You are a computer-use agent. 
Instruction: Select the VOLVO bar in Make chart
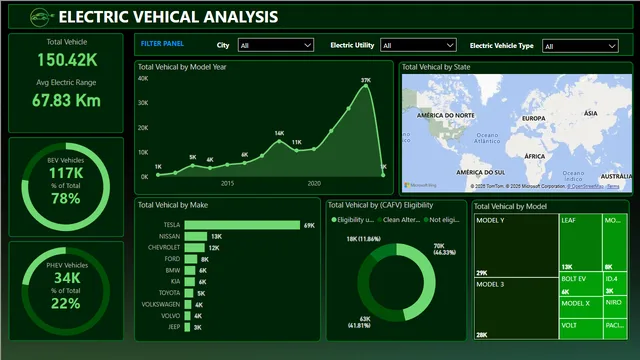pos(187,316)
